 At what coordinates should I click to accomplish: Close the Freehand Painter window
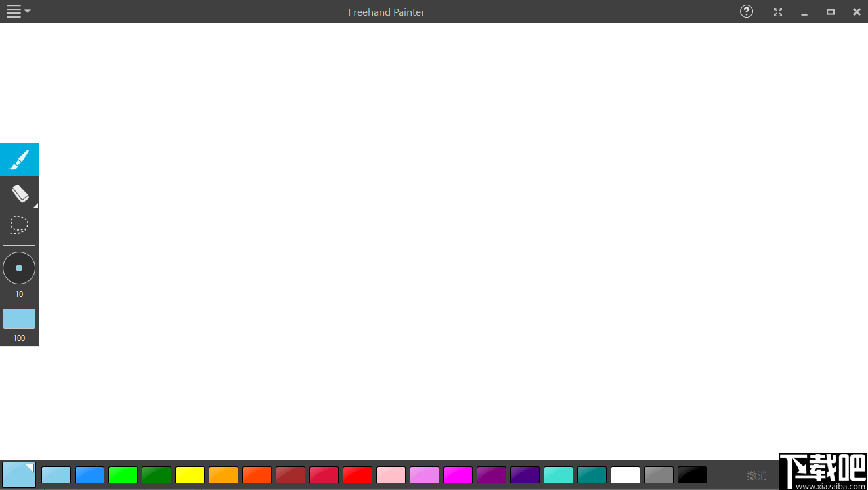857,12
